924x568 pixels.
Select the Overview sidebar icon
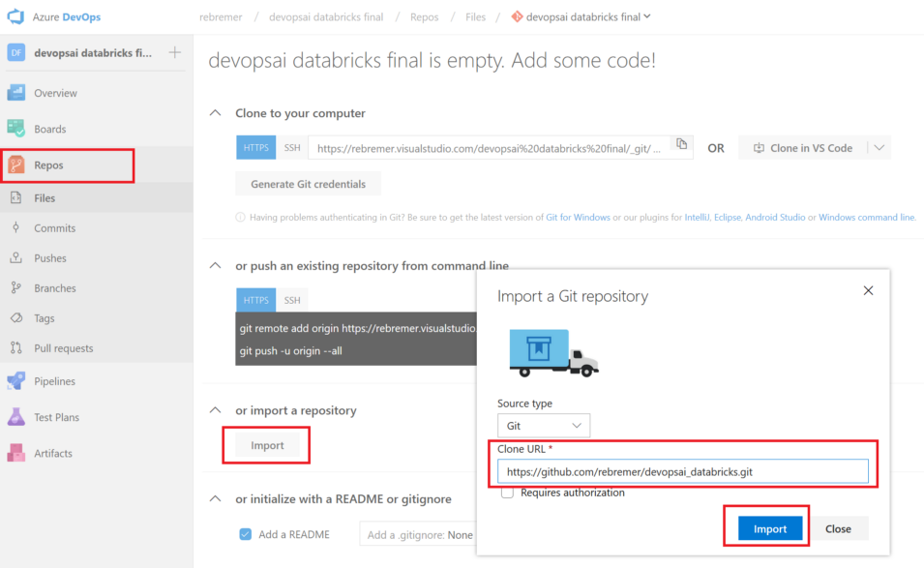click(15, 93)
